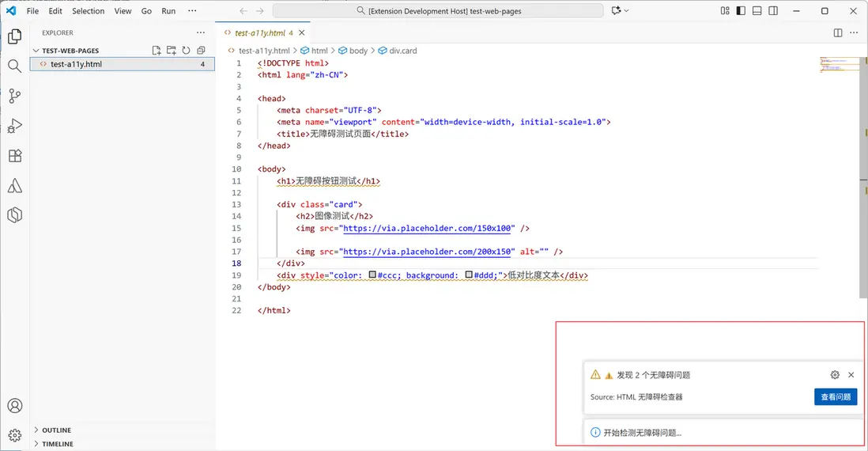Open the Extensions view

pyautogui.click(x=14, y=157)
